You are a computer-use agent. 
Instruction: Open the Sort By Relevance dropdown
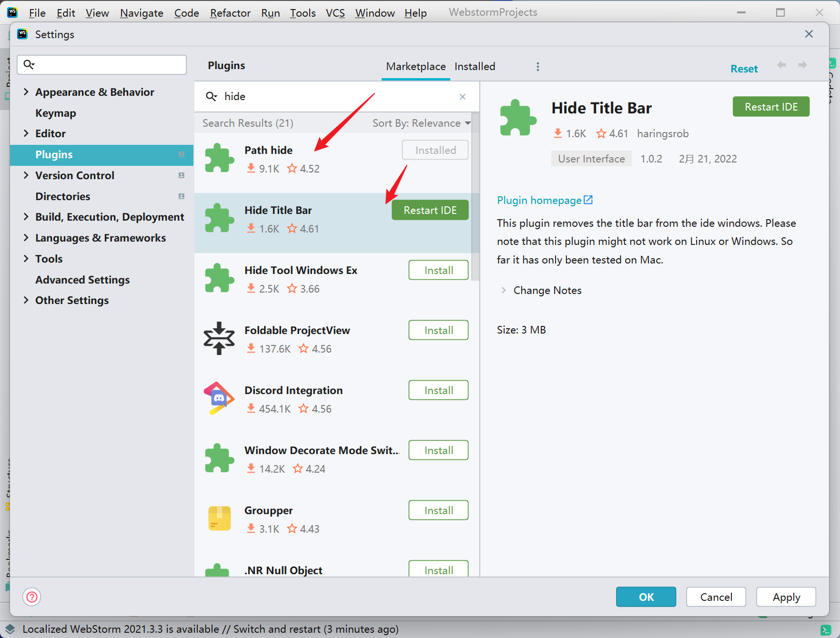(421, 123)
